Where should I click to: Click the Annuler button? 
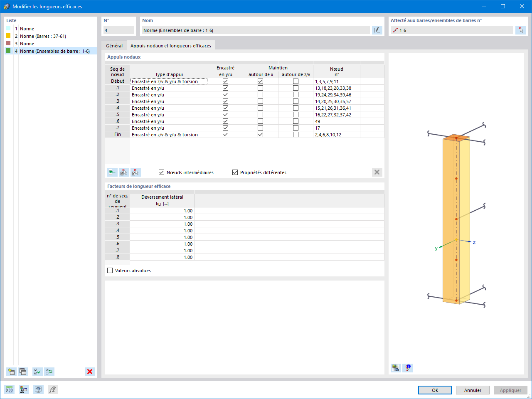(x=473, y=390)
